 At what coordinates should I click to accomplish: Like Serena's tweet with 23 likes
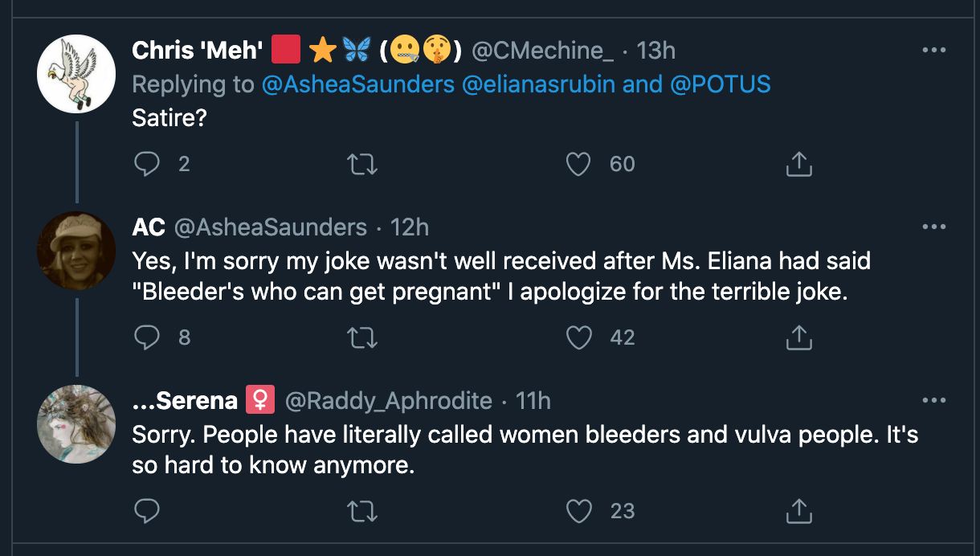point(578,511)
